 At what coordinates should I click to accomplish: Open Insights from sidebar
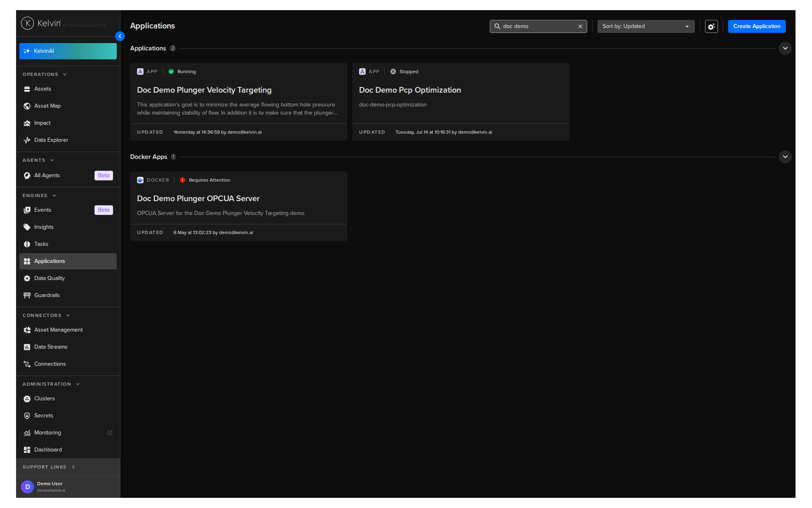coord(68,227)
